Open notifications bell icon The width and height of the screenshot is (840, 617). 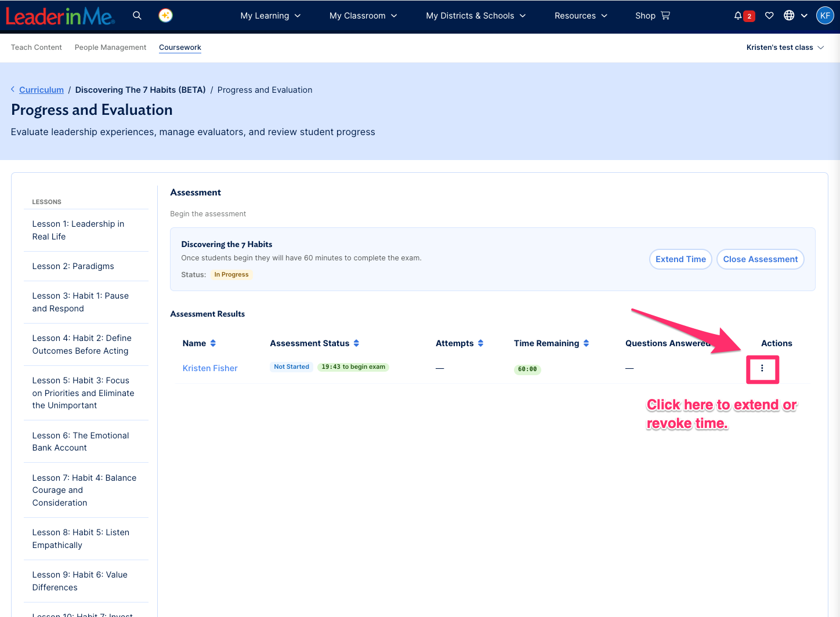[x=738, y=16]
